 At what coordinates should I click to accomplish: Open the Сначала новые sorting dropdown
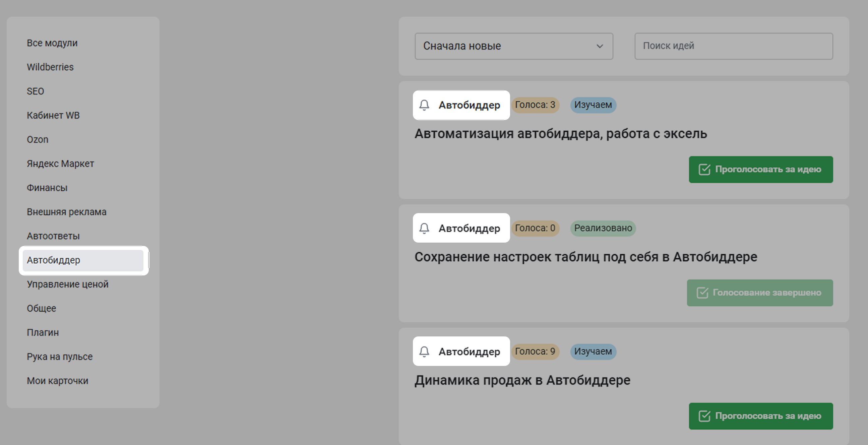click(514, 46)
